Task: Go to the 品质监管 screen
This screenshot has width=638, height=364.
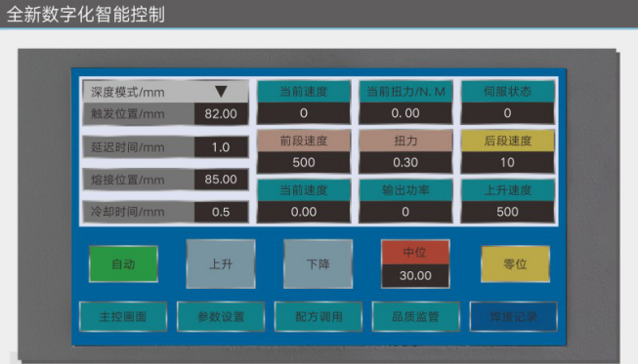Action: coord(416,316)
